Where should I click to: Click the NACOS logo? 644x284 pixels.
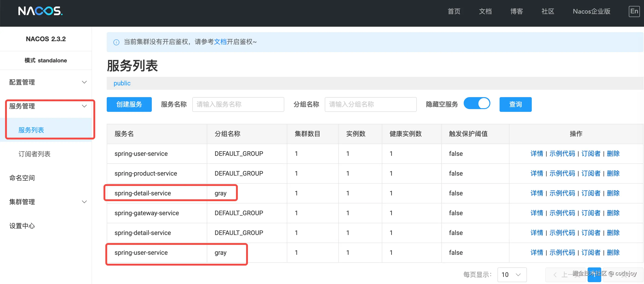click(x=40, y=11)
